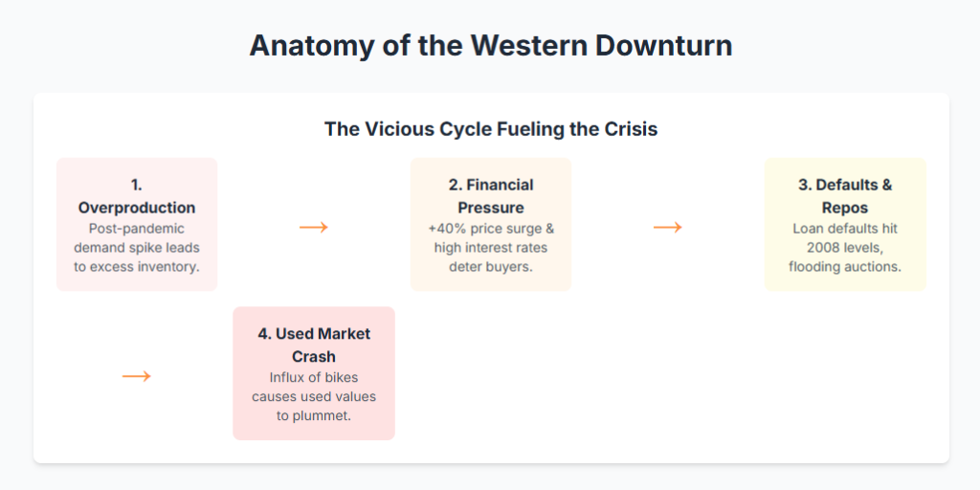Viewport: 980px width, 490px height.
Task: Select 'The Vicious Cycle Fueling the Crisis' heading
Action: (490, 129)
